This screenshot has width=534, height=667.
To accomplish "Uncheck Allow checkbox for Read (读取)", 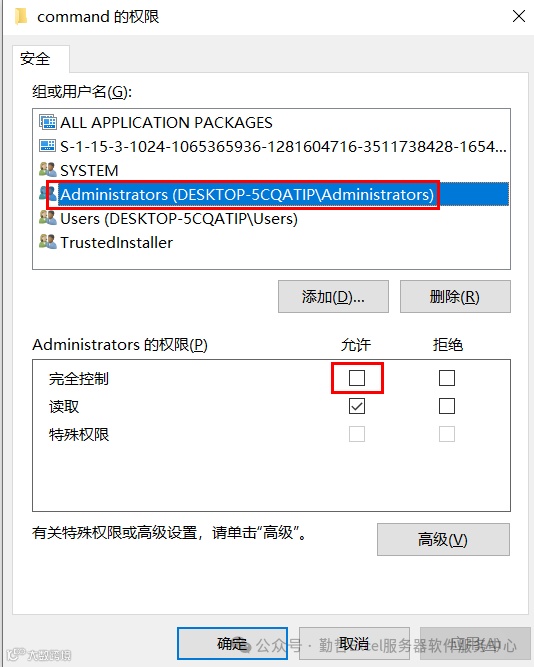I will pos(357,406).
